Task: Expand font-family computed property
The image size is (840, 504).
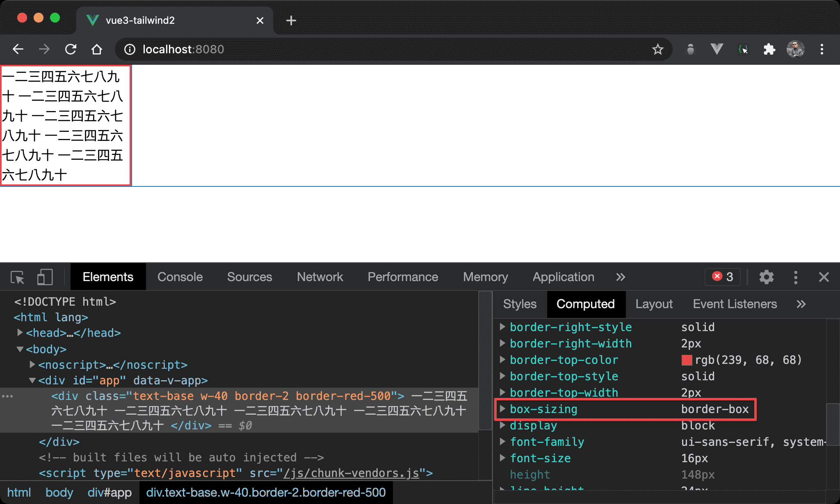Action: click(x=502, y=442)
